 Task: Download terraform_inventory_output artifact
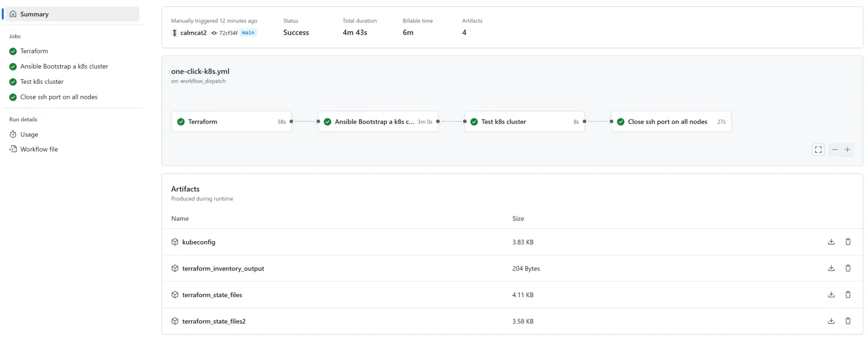point(831,268)
